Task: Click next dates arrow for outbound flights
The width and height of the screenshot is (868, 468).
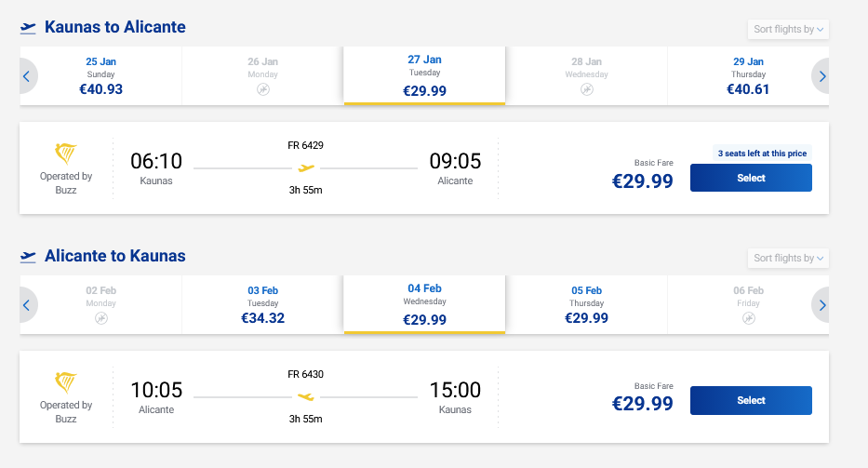Action: pyautogui.click(x=821, y=76)
